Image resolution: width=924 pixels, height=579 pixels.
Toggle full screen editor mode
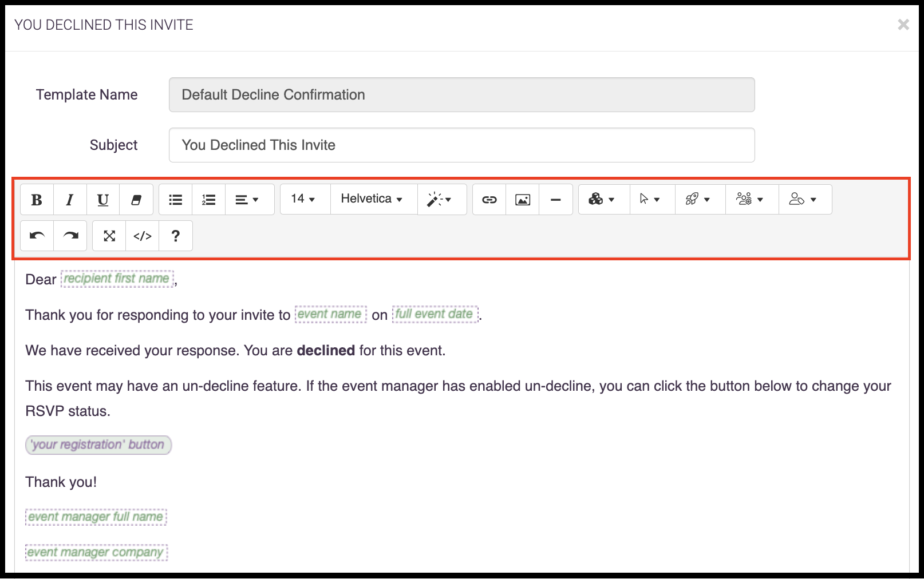click(109, 236)
